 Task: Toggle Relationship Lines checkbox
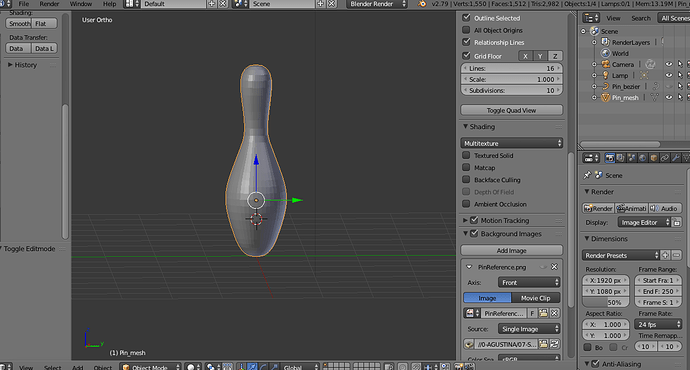coord(466,42)
